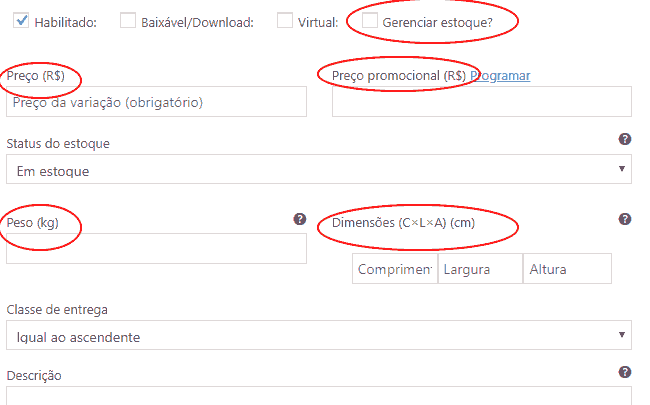Click help icon beside Dimensões field
This screenshot has height=405, width=650.
pos(625,219)
